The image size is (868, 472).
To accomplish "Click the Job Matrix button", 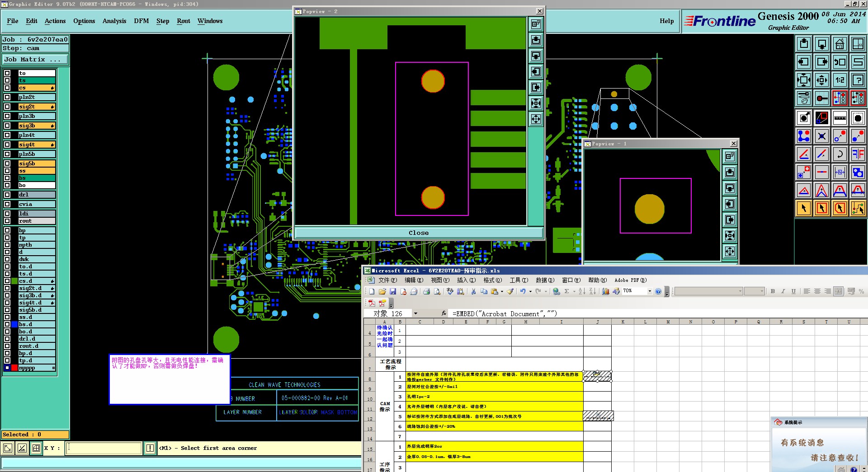I will pos(35,59).
